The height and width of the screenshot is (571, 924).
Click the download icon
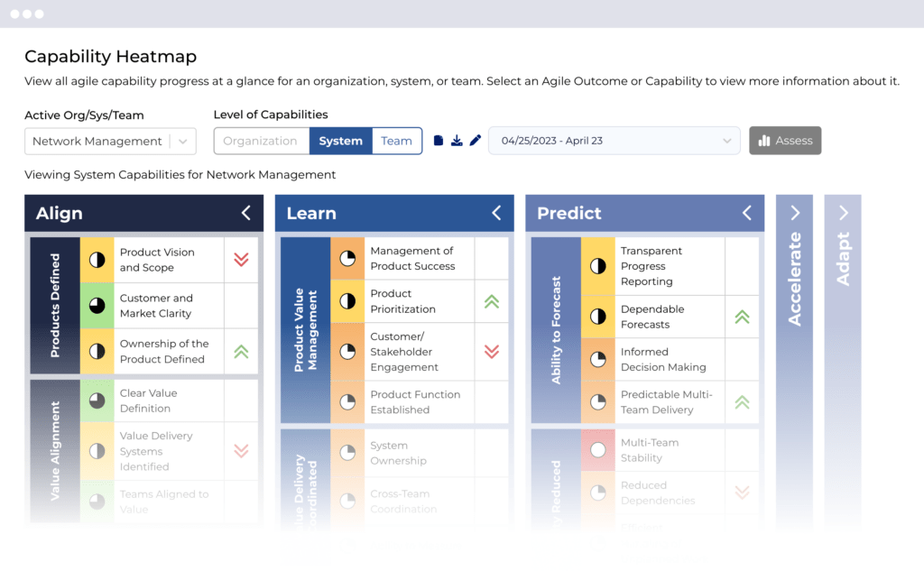coord(457,141)
